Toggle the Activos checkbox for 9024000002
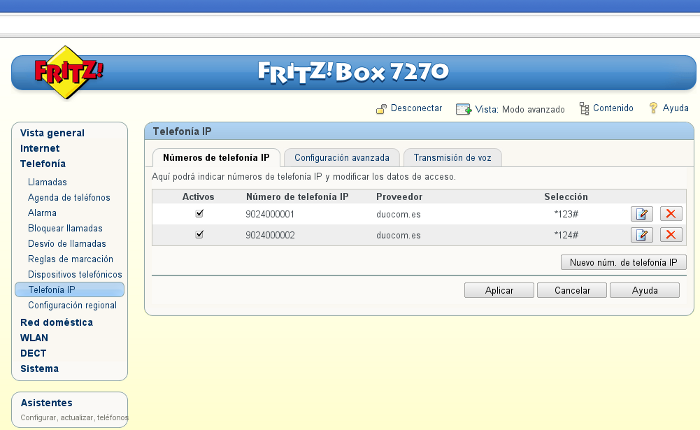 tap(200, 235)
